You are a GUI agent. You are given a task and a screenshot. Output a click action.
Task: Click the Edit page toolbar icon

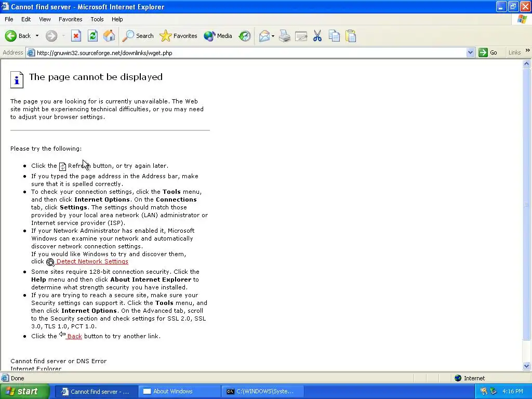click(x=301, y=36)
